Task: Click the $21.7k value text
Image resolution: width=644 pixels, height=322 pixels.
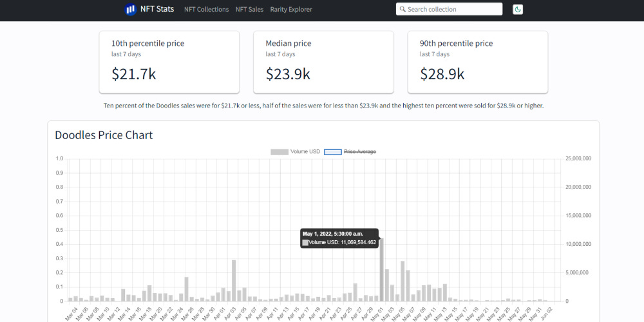Action: 134,74
